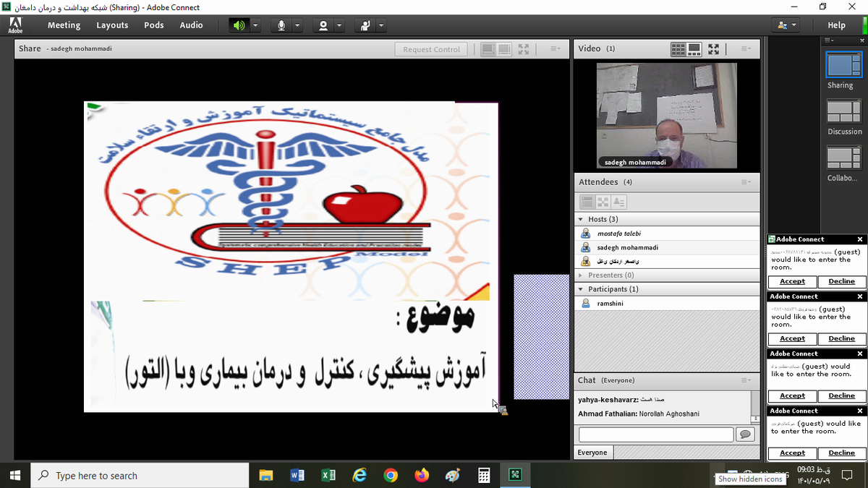Open the Help menu
Image resolution: width=868 pixels, height=488 pixels.
pos(837,25)
